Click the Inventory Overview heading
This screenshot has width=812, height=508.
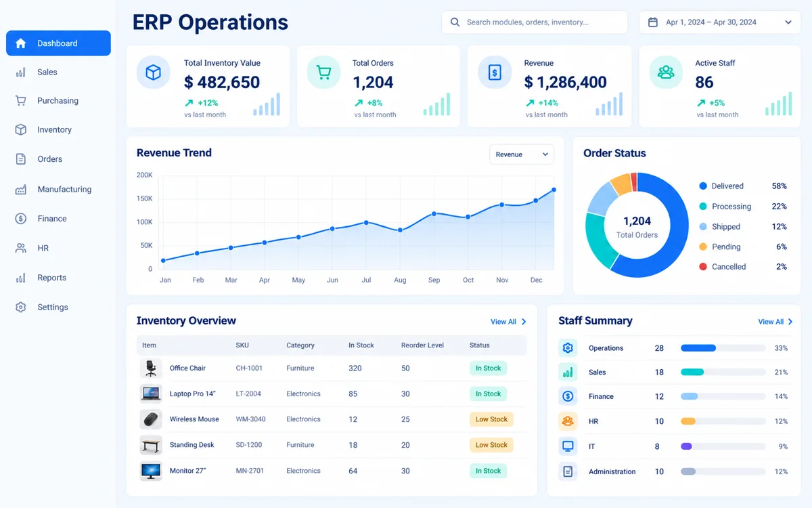point(186,321)
